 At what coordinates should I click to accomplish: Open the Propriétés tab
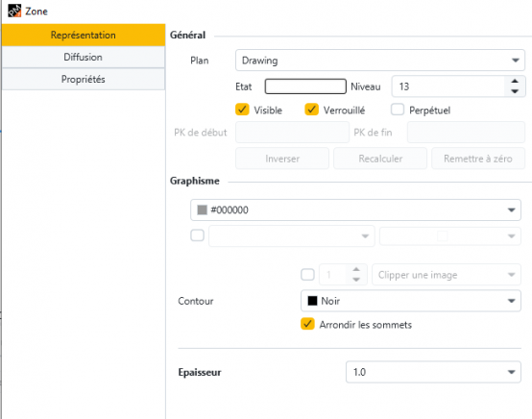(x=84, y=79)
